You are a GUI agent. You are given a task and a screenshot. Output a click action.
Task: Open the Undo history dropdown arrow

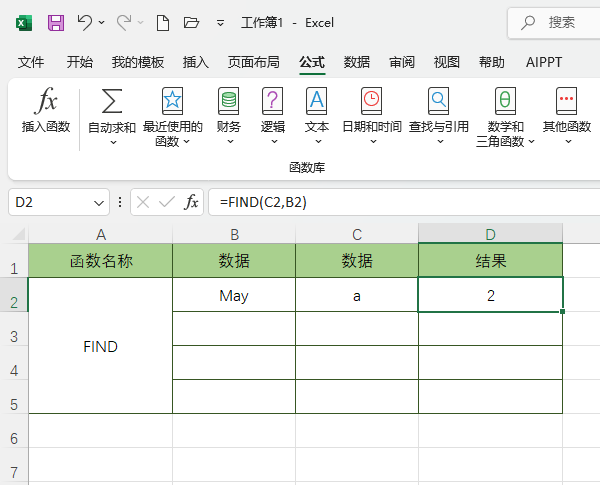[x=102, y=22]
